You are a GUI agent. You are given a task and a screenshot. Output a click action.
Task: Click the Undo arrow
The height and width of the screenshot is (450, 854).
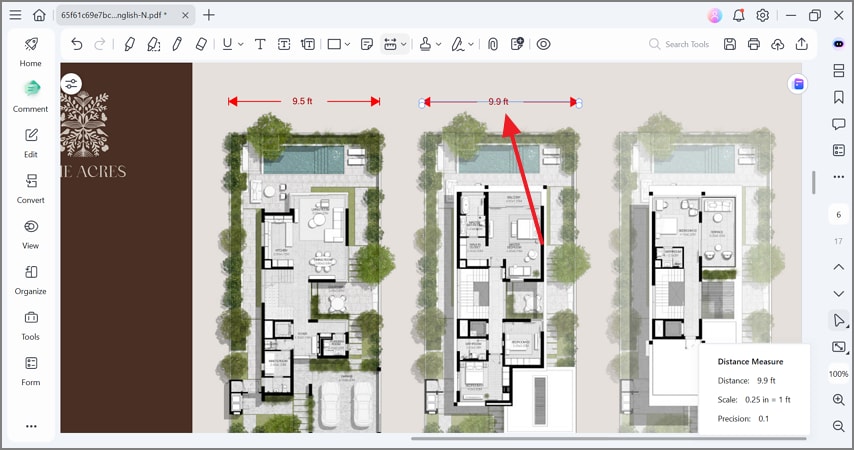(77, 44)
